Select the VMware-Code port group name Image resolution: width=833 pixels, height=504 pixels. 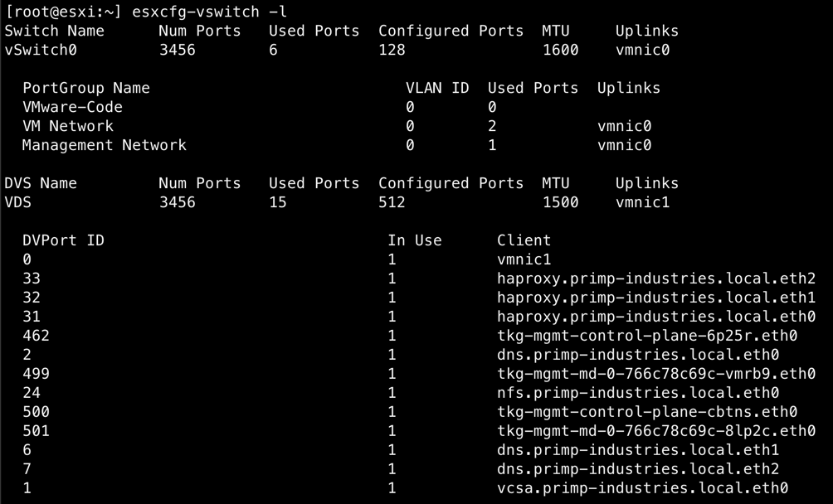point(73,107)
